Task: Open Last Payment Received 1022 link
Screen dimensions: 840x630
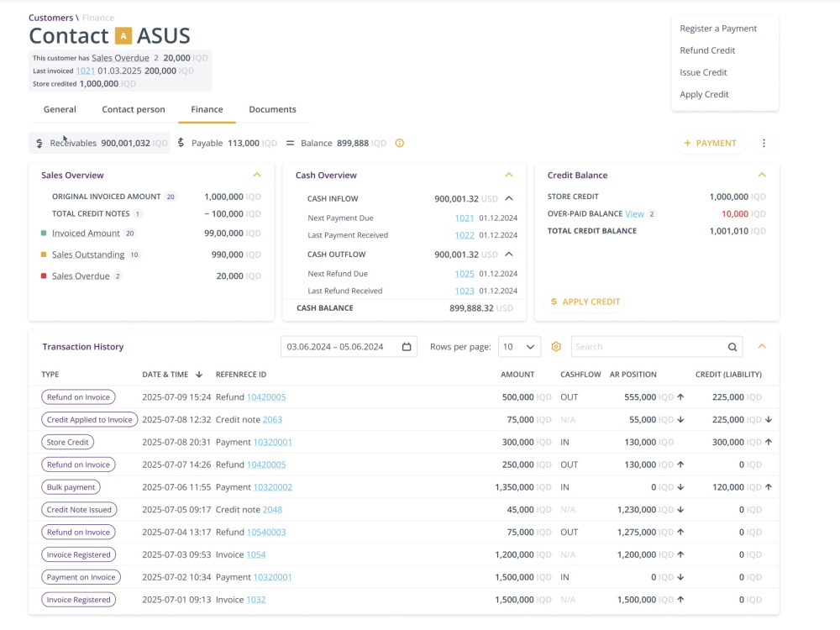Action: tap(465, 235)
